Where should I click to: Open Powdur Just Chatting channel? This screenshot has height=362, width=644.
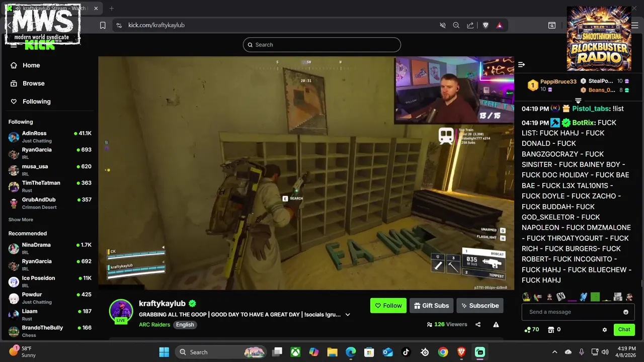[50, 298]
